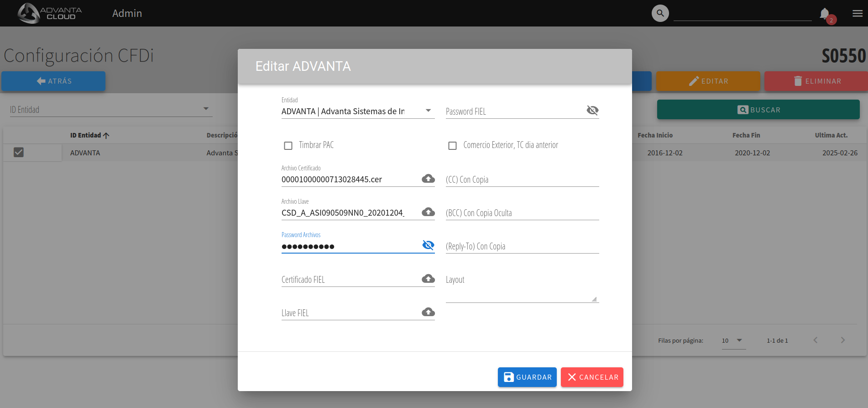Go to previous table page
Image resolution: width=868 pixels, height=408 pixels.
816,340
